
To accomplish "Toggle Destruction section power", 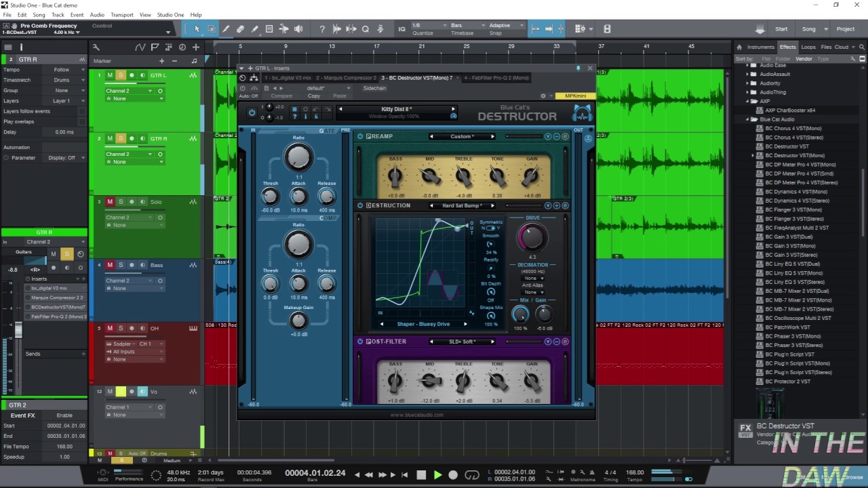I will pyautogui.click(x=361, y=205).
